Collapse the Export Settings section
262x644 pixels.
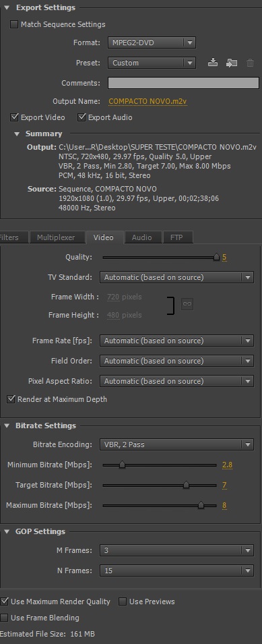pyautogui.click(x=7, y=8)
